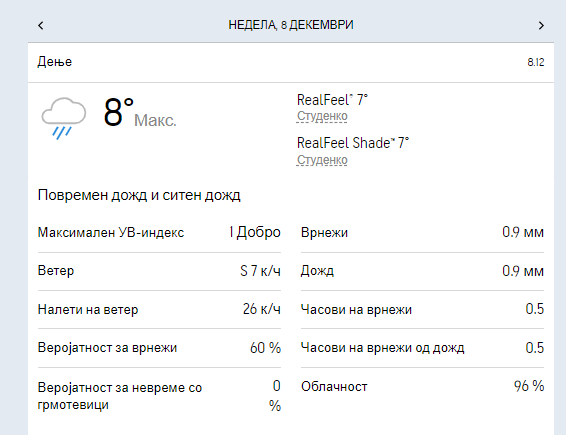566x435 pixels.
Task: Click the 8° Макс. temperature reading
Action: pyautogui.click(x=140, y=113)
